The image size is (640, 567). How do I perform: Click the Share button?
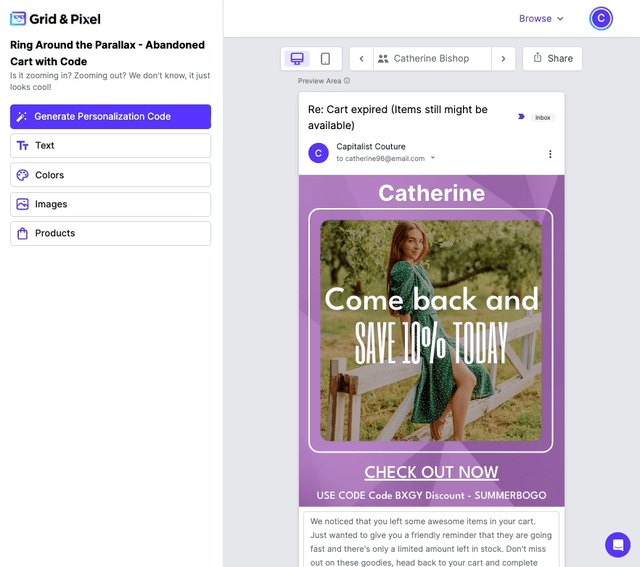coord(553,58)
